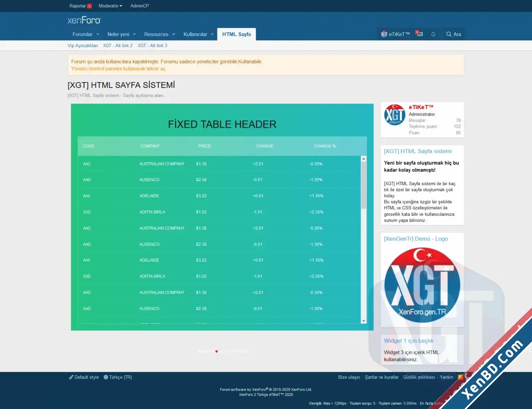This screenshot has width=532, height=409.
Task: Open Raporlar in the staff bar
Action: [81, 6]
